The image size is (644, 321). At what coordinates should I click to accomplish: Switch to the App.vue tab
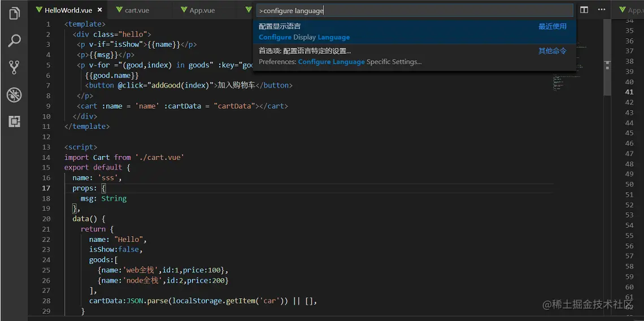pyautogui.click(x=202, y=10)
